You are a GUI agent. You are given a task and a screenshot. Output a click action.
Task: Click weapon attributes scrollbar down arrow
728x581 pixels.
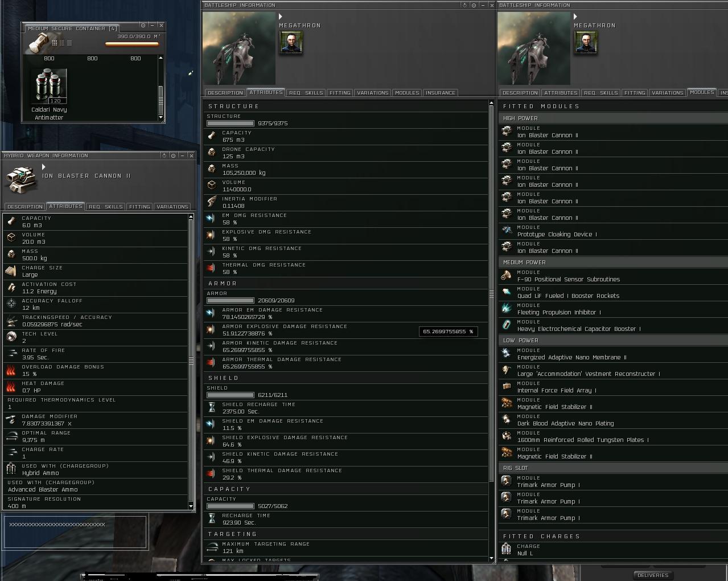click(191, 506)
